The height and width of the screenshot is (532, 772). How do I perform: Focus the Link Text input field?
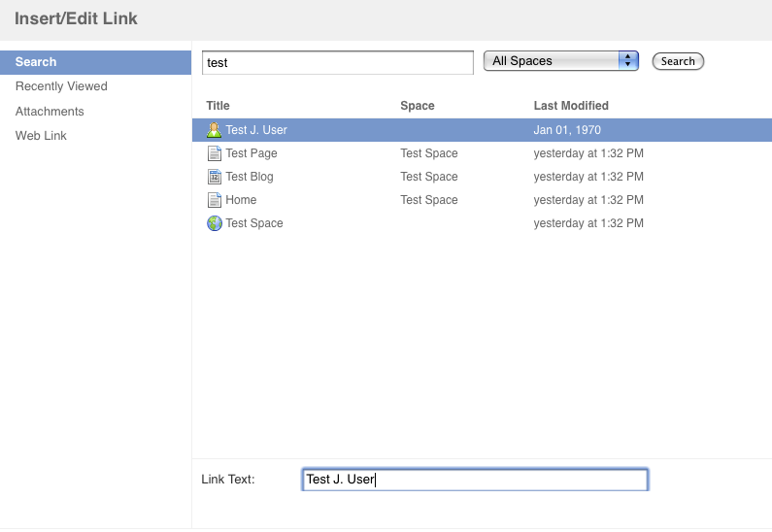point(475,480)
